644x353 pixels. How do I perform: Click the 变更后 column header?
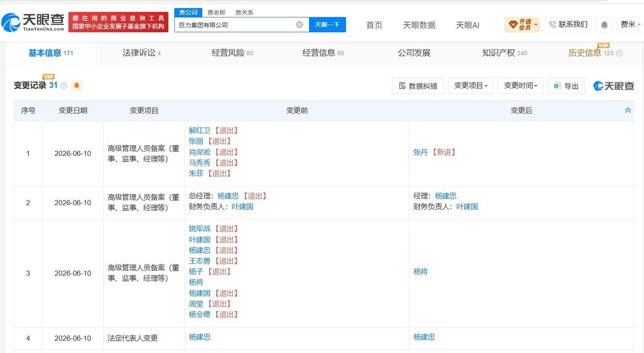[521, 110]
